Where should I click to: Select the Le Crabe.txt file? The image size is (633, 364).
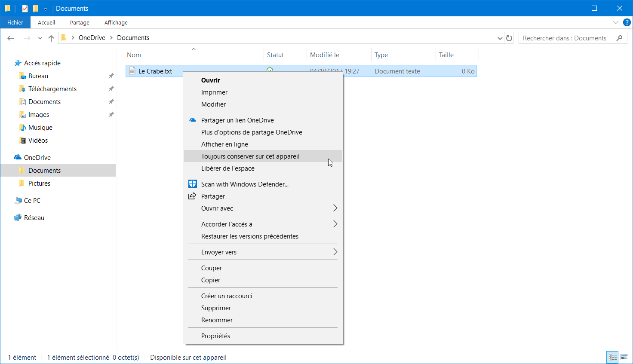[x=155, y=71]
